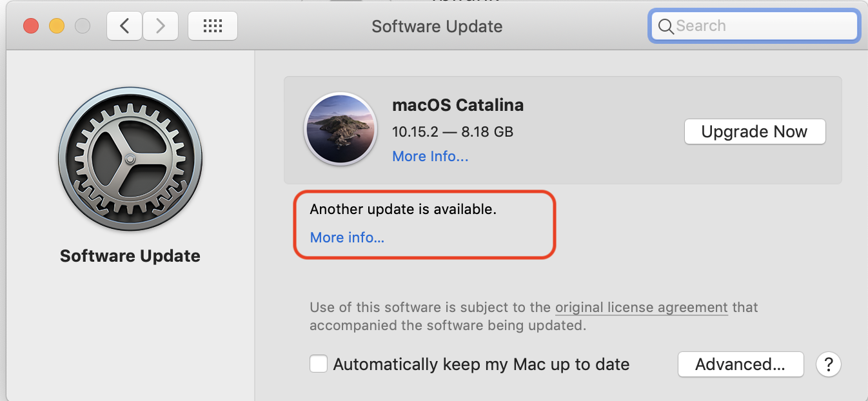This screenshot has height=401, width=868.
Task: Open the Advanced... options
Action: (740, 364)
